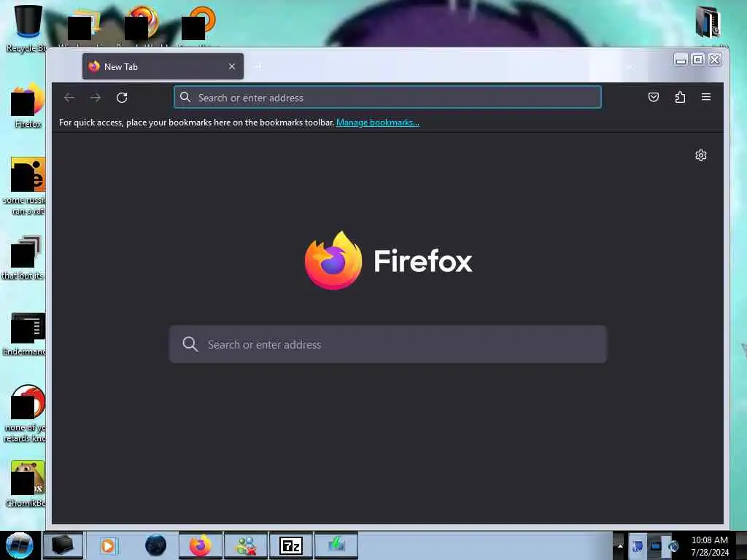Screen dimensions: 747x560
Task: Focus the top address bar field
Action: 387,98
